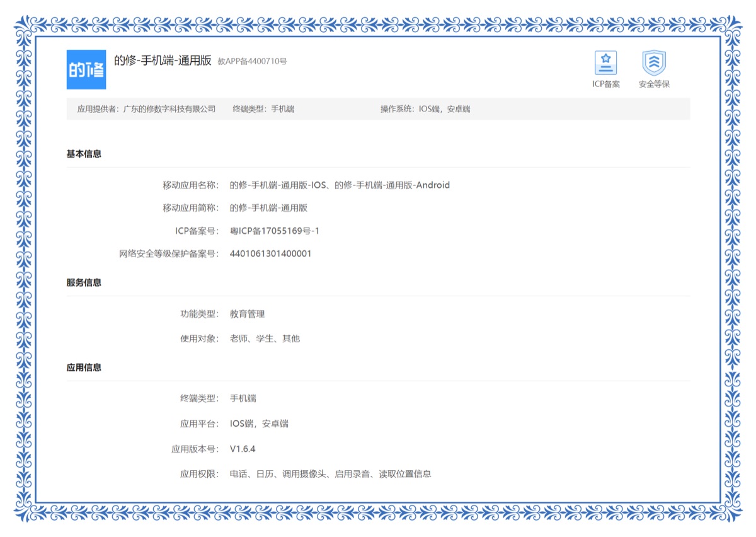Click the 安全等保 shield icon
The width and height of the screenshot is (756, 537).
[x=654, y=63]
